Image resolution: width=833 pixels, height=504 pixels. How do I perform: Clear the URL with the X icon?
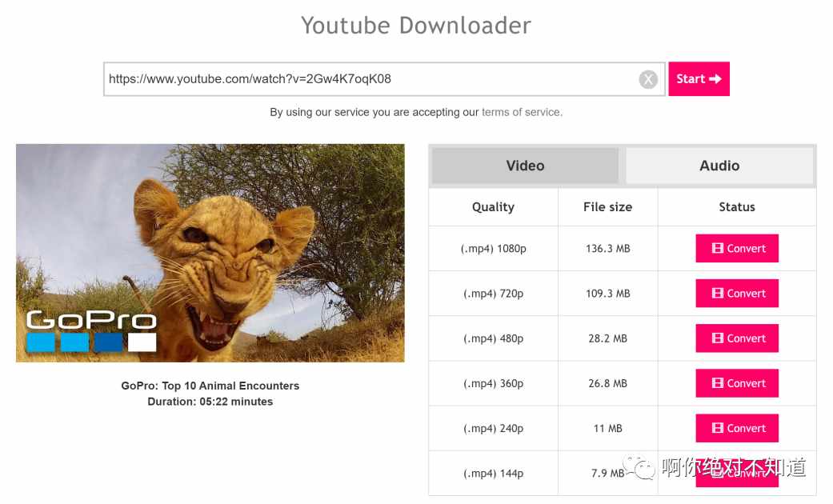point(647,80)
